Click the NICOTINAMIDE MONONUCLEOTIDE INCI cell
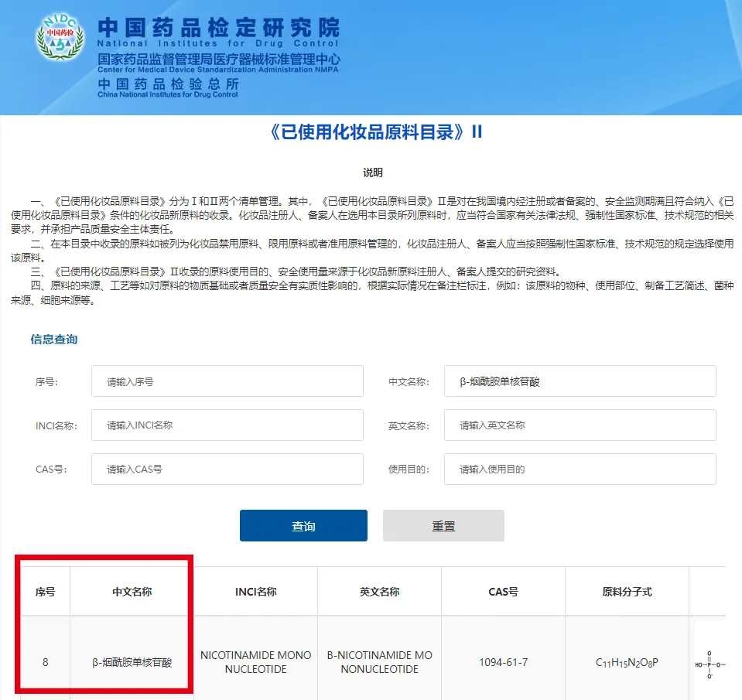Viewport: 742px width, 700px height. tap(255, 661)
